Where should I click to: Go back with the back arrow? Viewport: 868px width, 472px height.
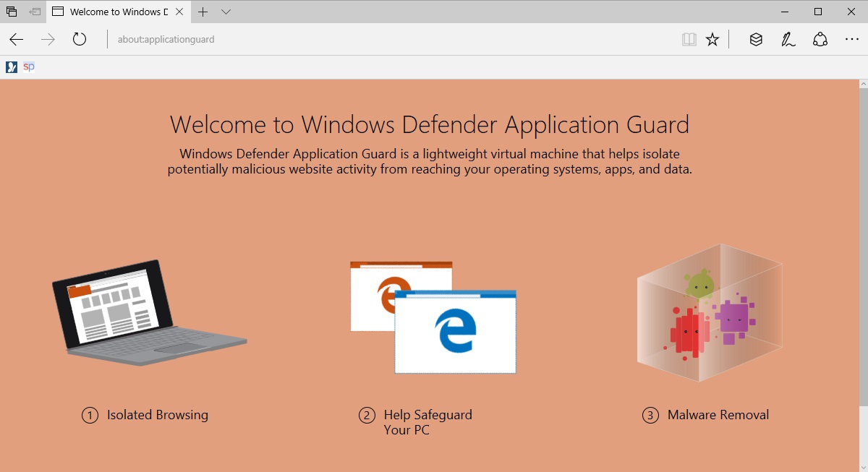[16, 40]
